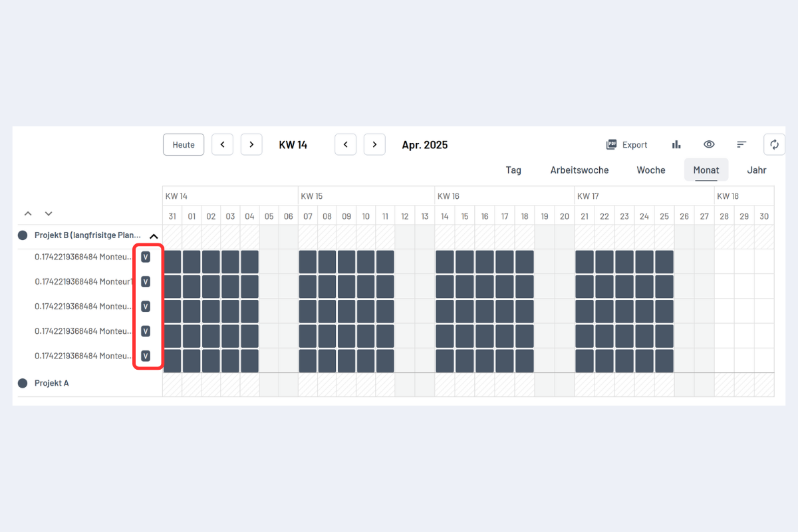Select the KW 16 week header
This screenshot has width=798, height=532.
pyautogui.click(x=448, y=196)
